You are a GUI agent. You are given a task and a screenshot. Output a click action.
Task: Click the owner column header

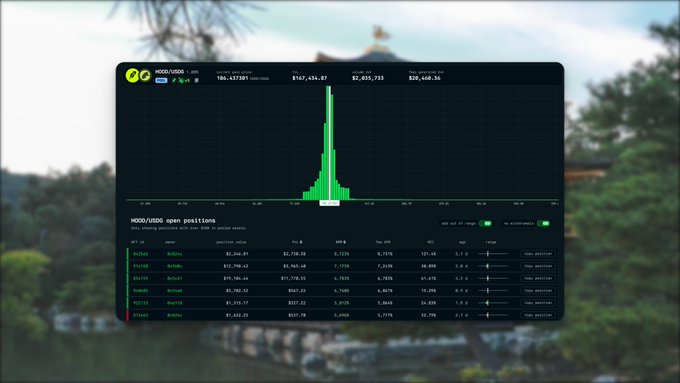point(170,242)
